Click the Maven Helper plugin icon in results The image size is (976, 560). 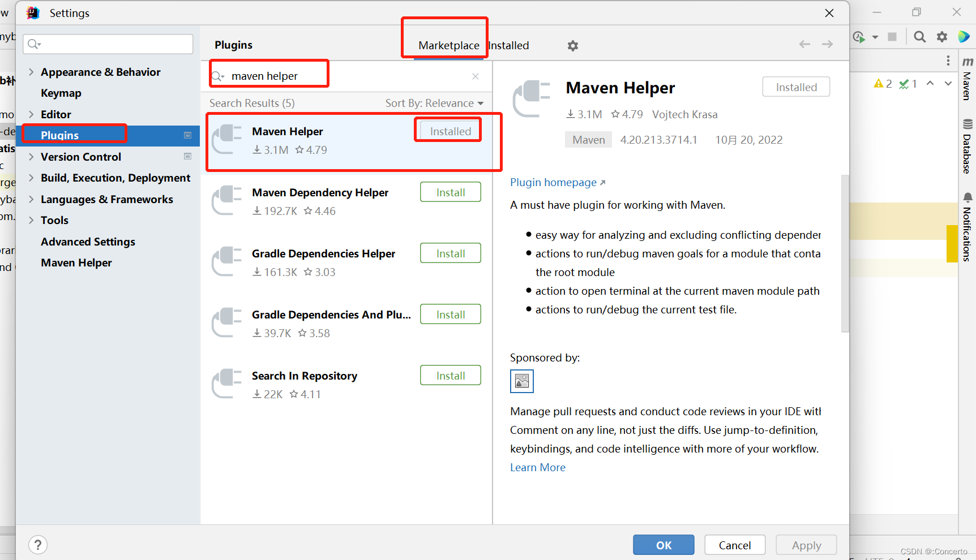click(x=227, y=139)
